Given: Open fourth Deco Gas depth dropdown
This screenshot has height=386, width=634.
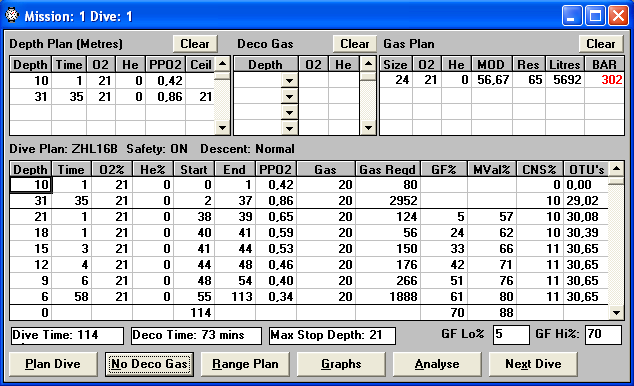Looking at the screenshot, I should (x=289, y=128).
